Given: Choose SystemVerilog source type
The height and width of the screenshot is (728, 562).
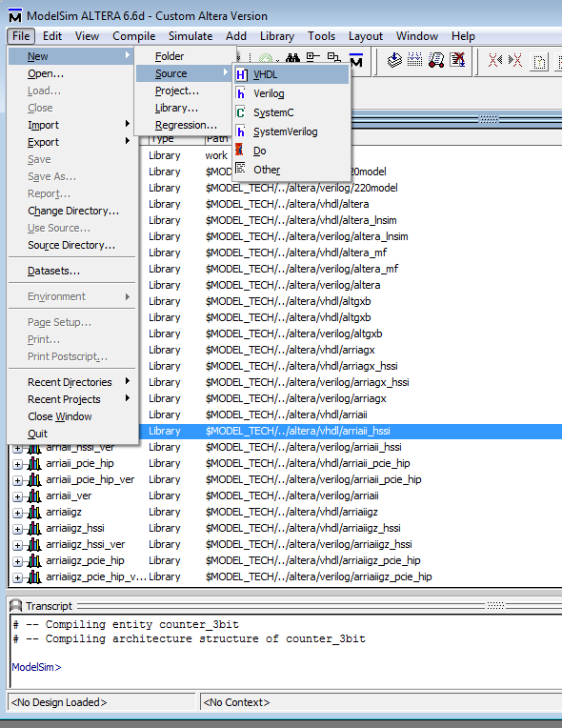Looking at the screenshot, I should point(291,131).
